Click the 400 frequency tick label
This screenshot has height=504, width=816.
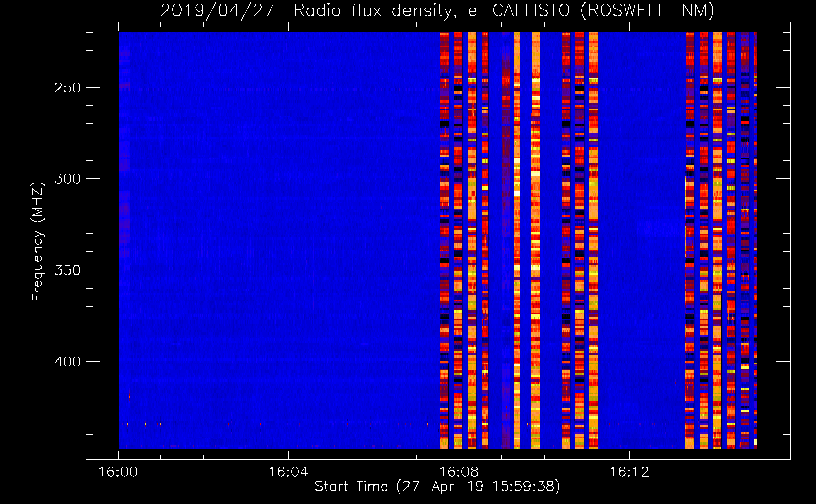click(x=68, y=362)
